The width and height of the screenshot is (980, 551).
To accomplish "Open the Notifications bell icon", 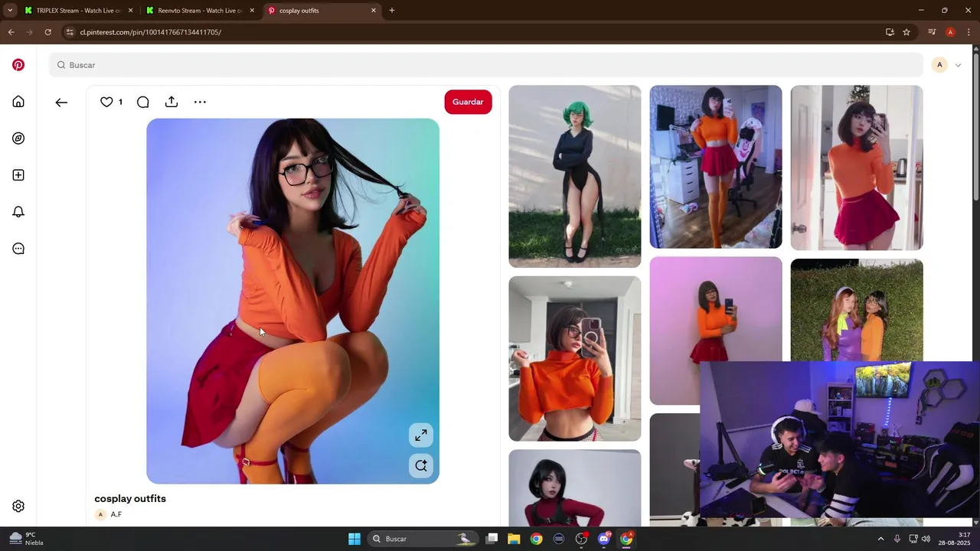I will pyautogui.click(x=18, y=212).
